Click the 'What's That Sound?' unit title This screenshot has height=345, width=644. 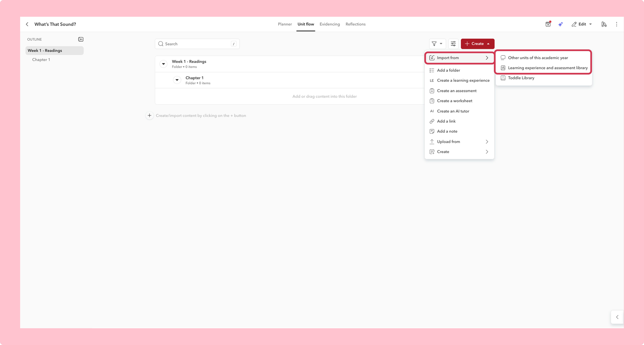pos(55,24)
